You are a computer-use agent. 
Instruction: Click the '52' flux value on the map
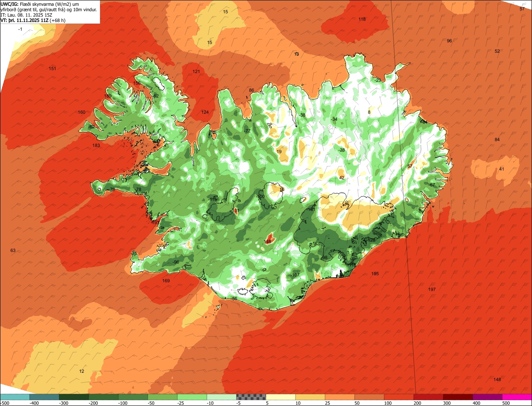[497, 51]
